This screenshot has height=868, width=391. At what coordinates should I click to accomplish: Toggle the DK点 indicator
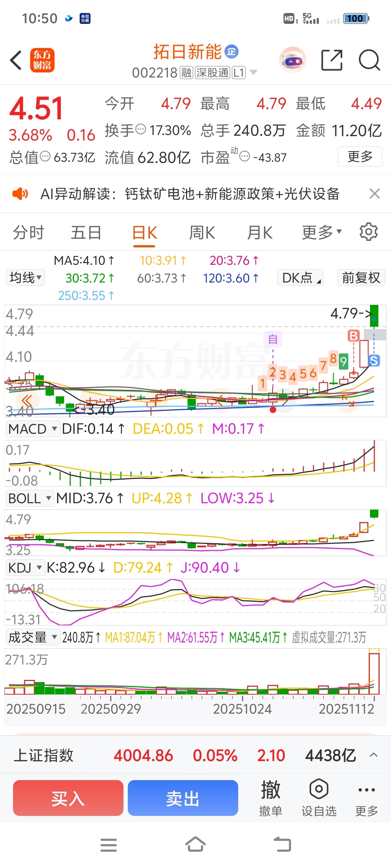pos(300,278)
